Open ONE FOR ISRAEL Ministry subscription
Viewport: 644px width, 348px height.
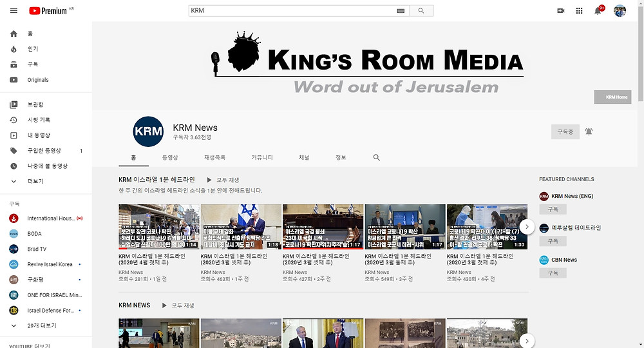(x=46, y=295)
